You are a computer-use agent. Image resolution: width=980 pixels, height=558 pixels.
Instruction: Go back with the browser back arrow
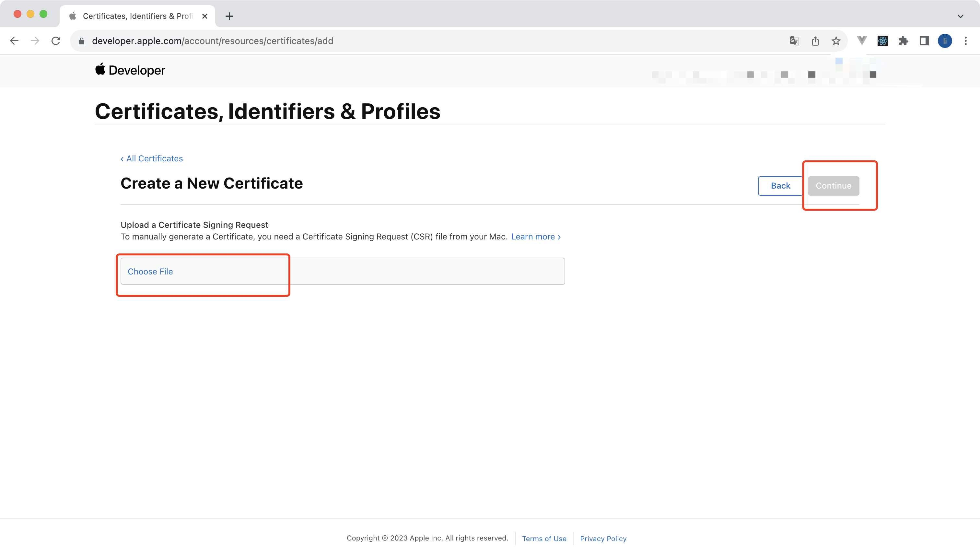pos(14,41)
